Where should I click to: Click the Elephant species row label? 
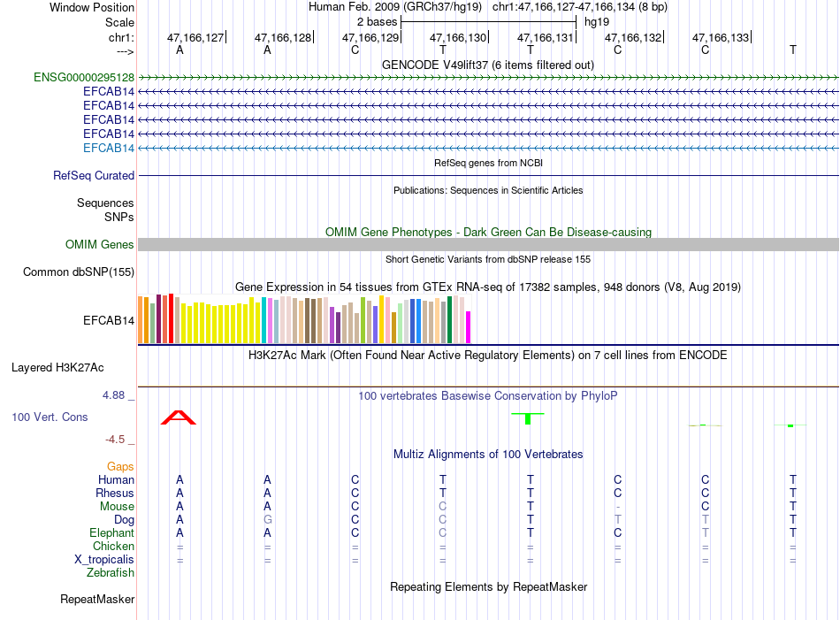click(112, 532)
